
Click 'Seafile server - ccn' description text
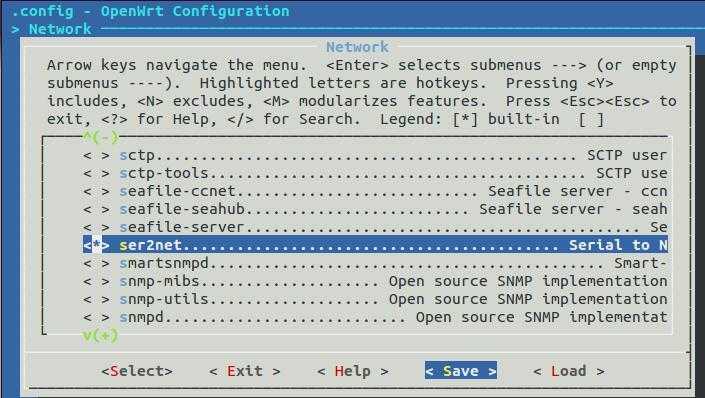578,191
